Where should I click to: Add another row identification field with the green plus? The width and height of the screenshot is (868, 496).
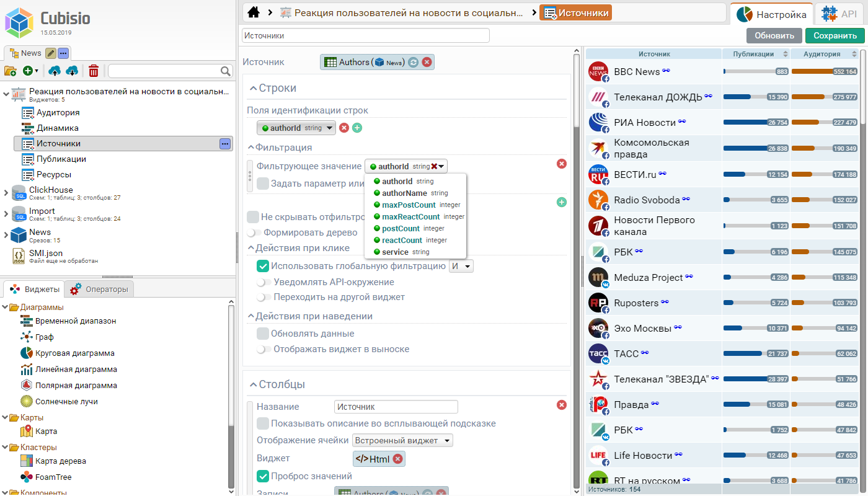[357, 128]
